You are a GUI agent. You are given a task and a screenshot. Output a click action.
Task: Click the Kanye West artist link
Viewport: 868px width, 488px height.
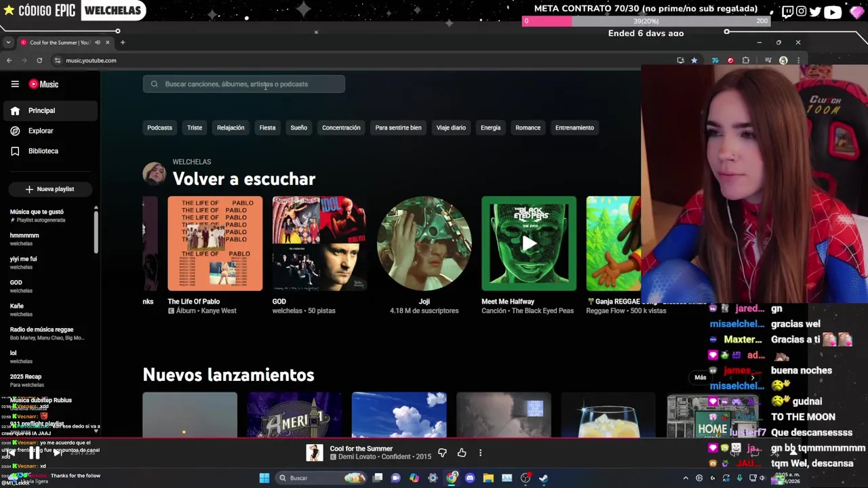coord(219,310)
